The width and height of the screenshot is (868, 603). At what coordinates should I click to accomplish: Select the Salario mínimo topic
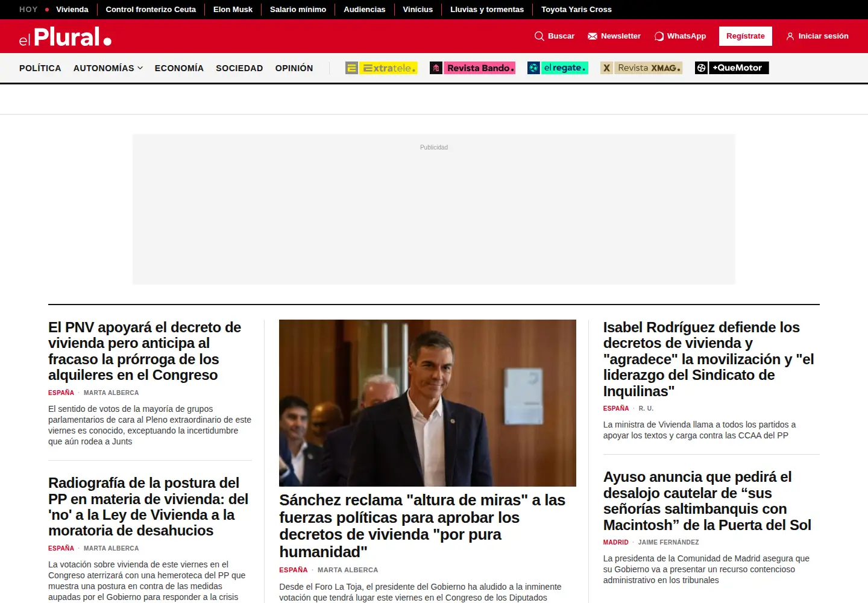pos(298,10)
